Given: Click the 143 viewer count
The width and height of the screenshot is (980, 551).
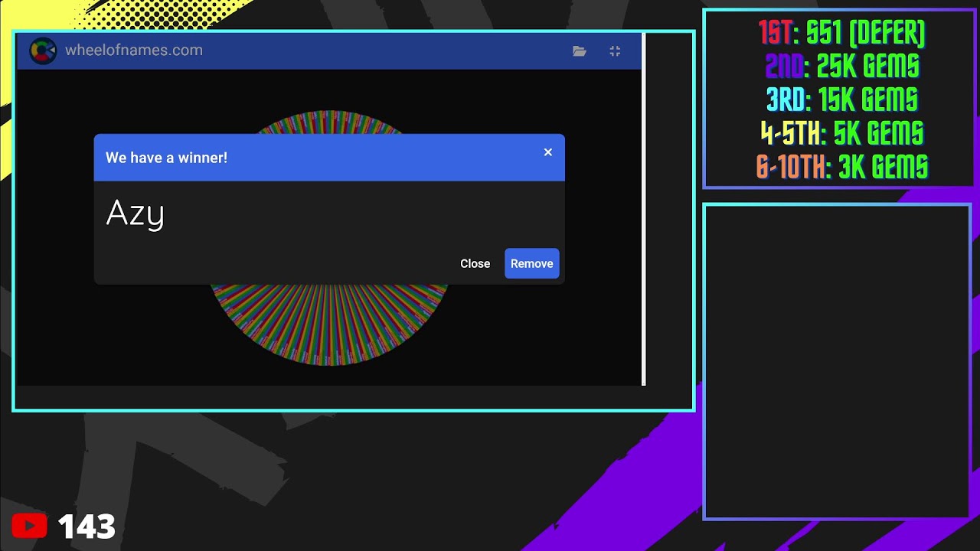Looking at the screenshot, I should (x=87, y=527).
